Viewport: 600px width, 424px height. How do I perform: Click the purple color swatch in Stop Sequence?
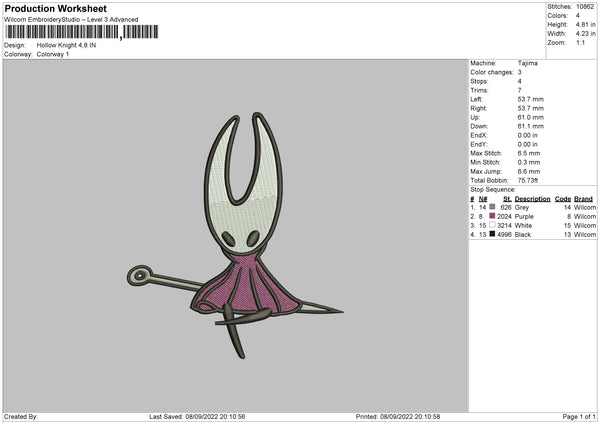(x=492, y=216)
